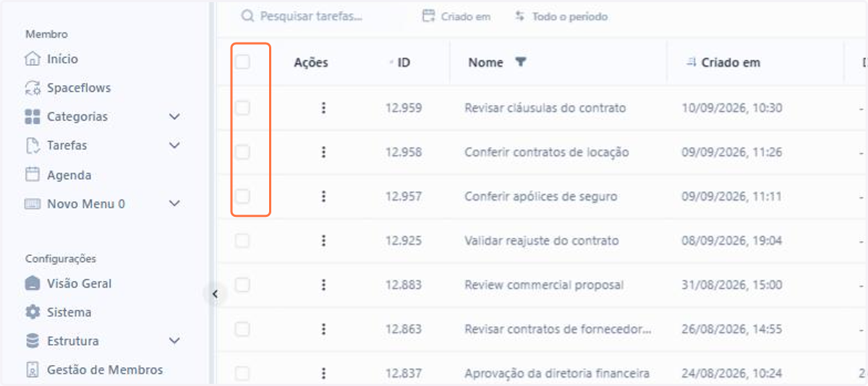The width and height of the screenshot is (868, 386).
Task: Click the Categorias grid icon
Action: 32,116
